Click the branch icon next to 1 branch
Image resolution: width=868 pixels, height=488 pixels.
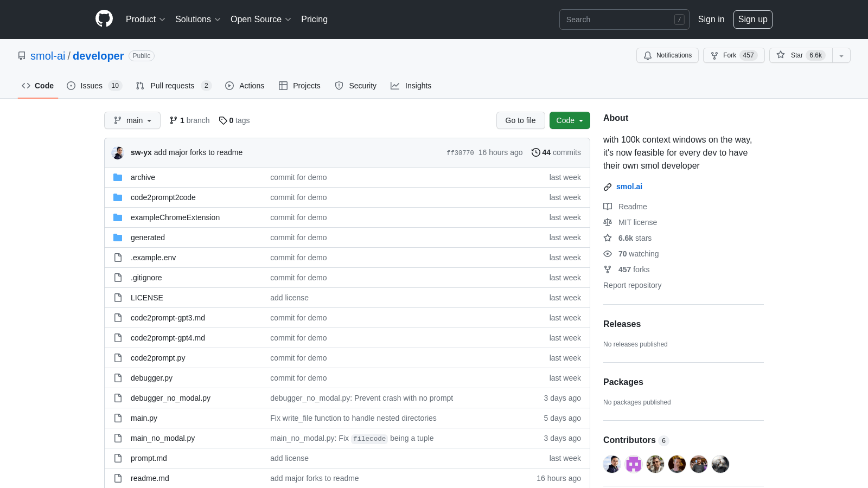click(174, 120)
